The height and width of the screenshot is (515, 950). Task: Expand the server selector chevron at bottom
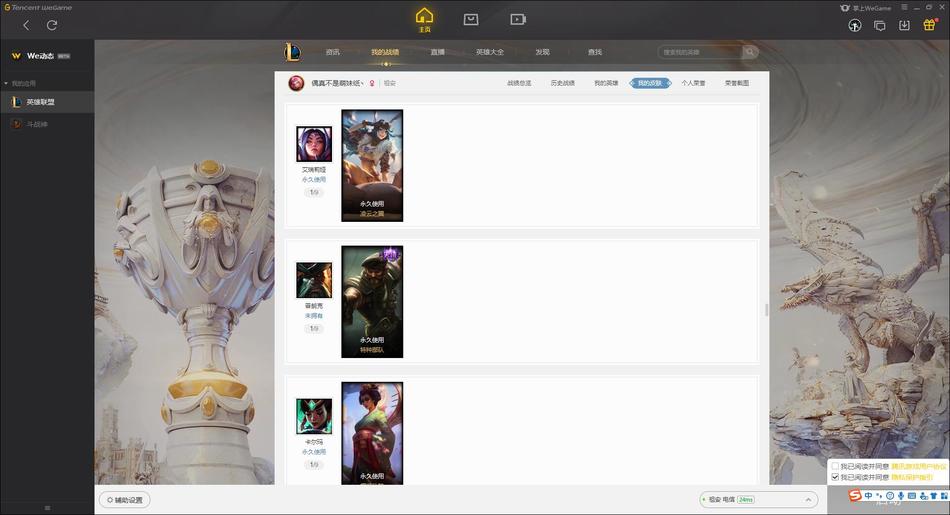[x=808, y=500]
